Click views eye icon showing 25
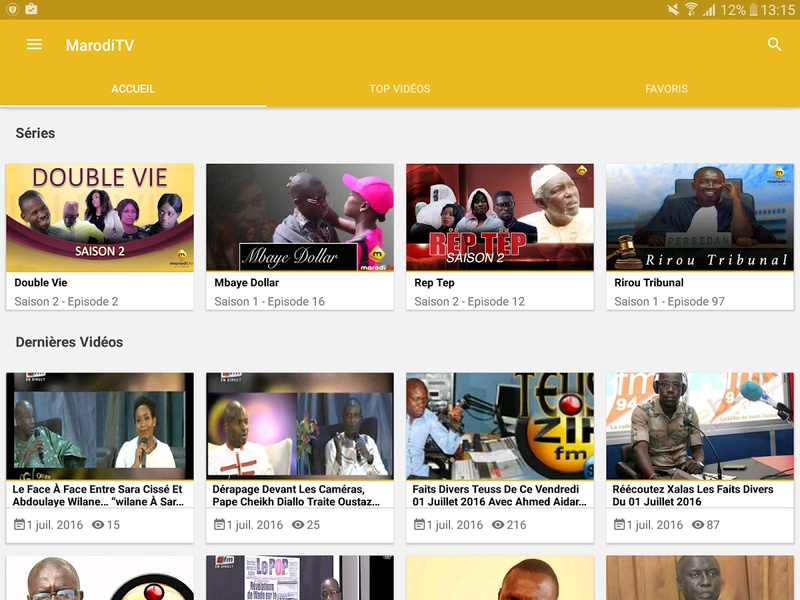The image size is (800, 600). (x=298, y=524)
